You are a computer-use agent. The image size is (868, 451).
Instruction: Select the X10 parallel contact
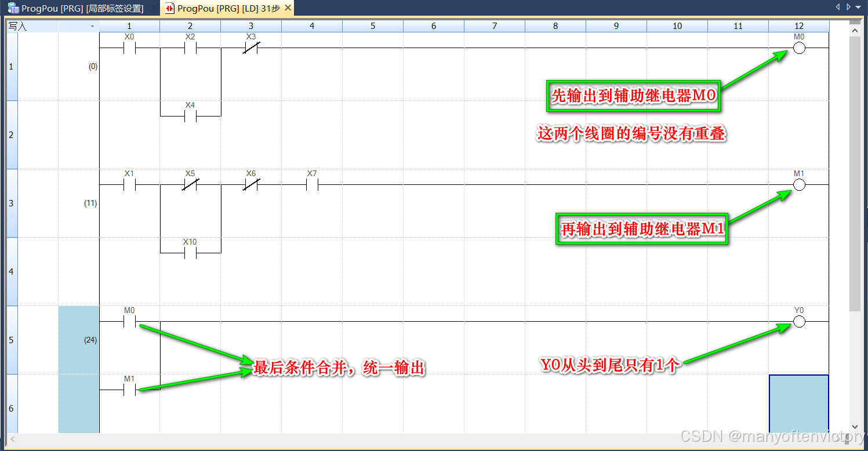click(x=190, y=253)
